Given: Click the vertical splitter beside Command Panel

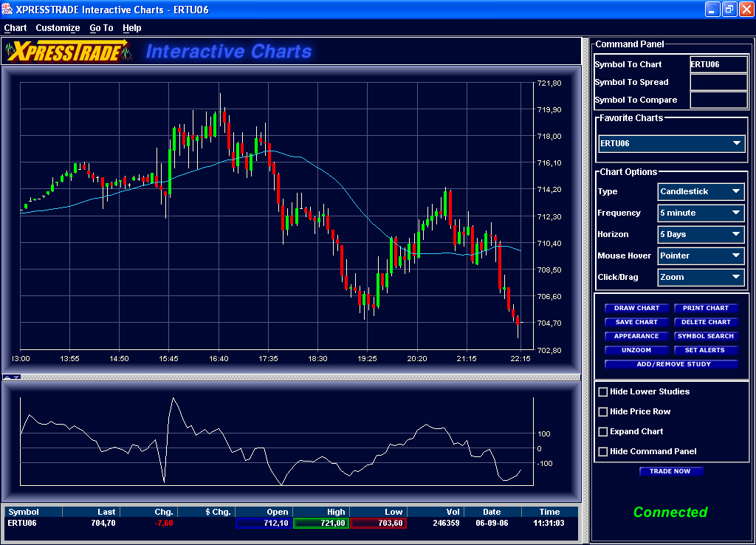Looking at the screenshot, I should click(x=585, y=289).
